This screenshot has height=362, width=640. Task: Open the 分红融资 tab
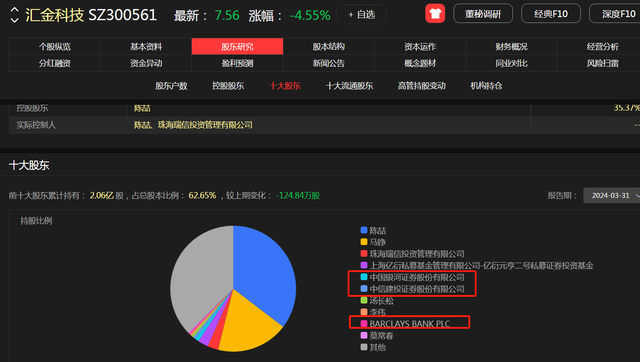[x=55, y=63]
